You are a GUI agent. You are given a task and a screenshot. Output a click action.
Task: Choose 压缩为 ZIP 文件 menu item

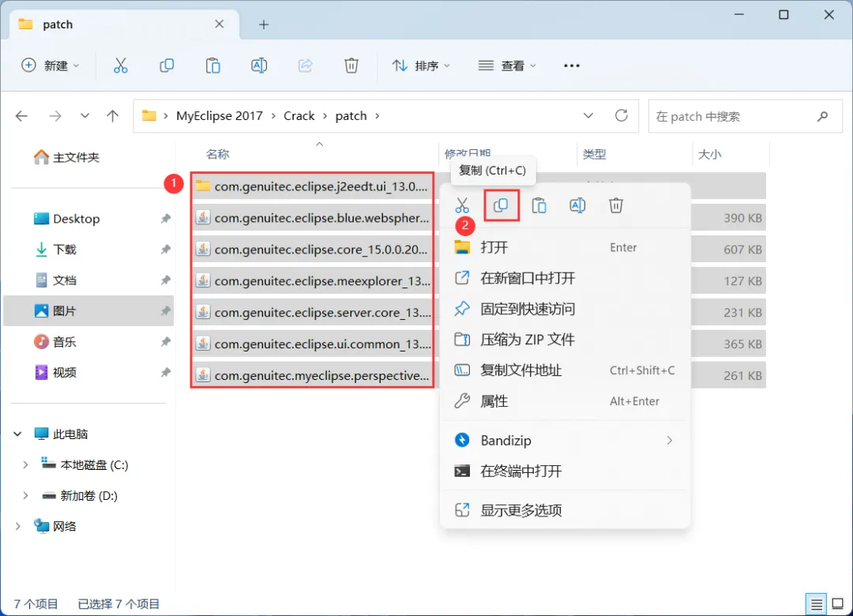click(x=565, y=340)
